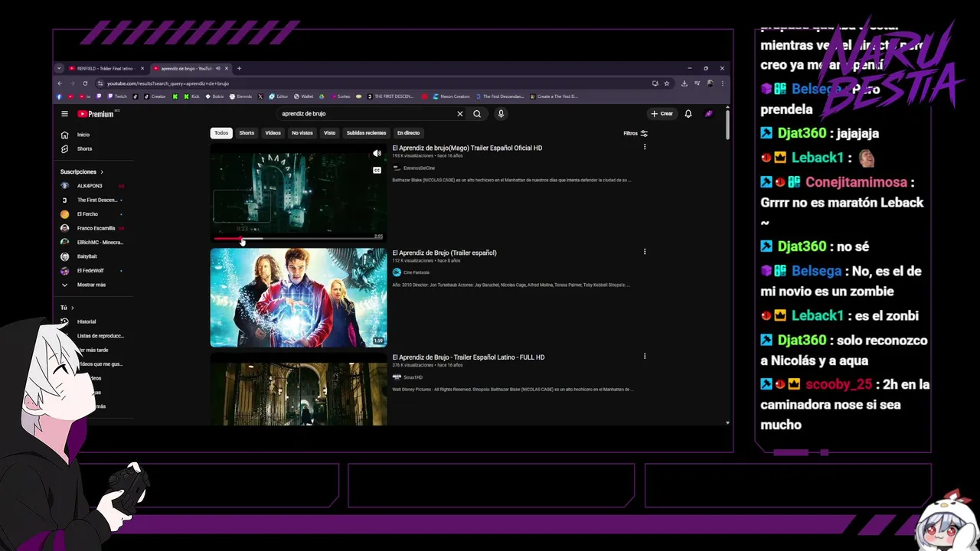Open the notifications bell
980x551 pixels.
coord(688,113)
